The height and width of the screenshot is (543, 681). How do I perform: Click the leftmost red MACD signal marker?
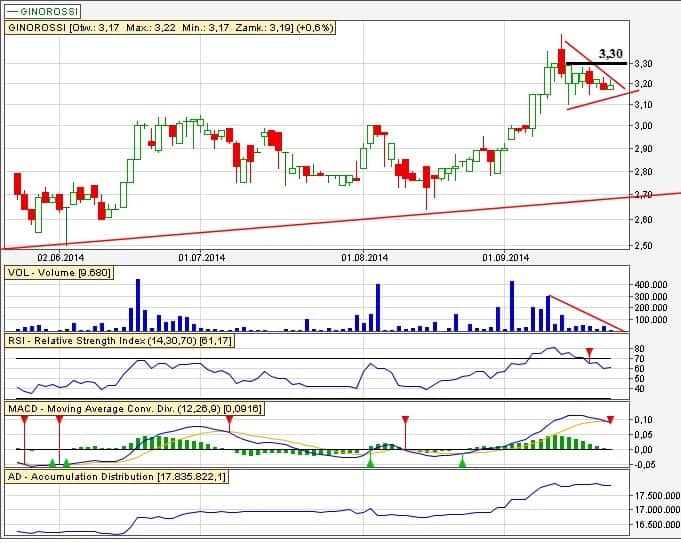click(x=23, y=418)
